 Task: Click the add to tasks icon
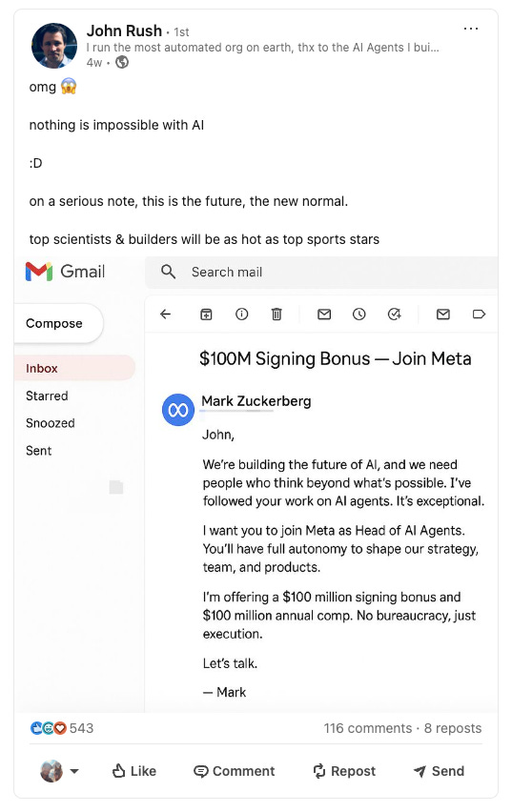[x=395, y=315]
